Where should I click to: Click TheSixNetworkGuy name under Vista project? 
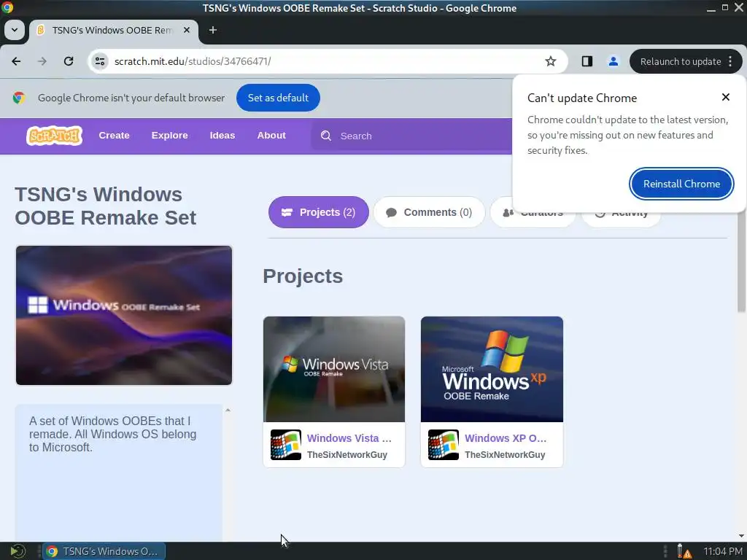click(347, 455)
